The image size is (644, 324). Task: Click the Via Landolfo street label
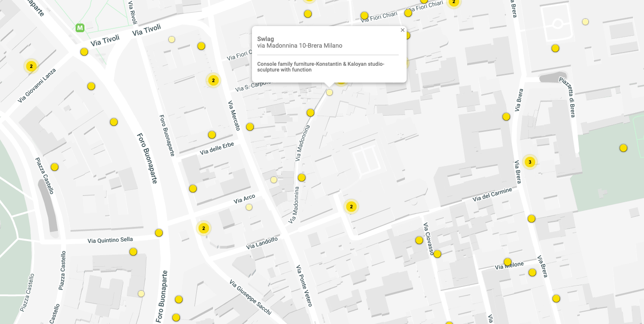tap(262, 243)
